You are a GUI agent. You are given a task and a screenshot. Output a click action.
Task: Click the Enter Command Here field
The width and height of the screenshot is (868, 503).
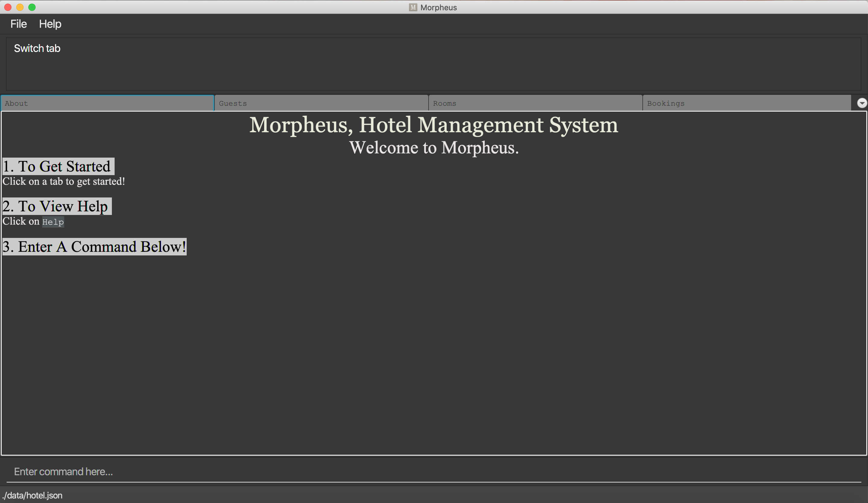click(435, 471)
